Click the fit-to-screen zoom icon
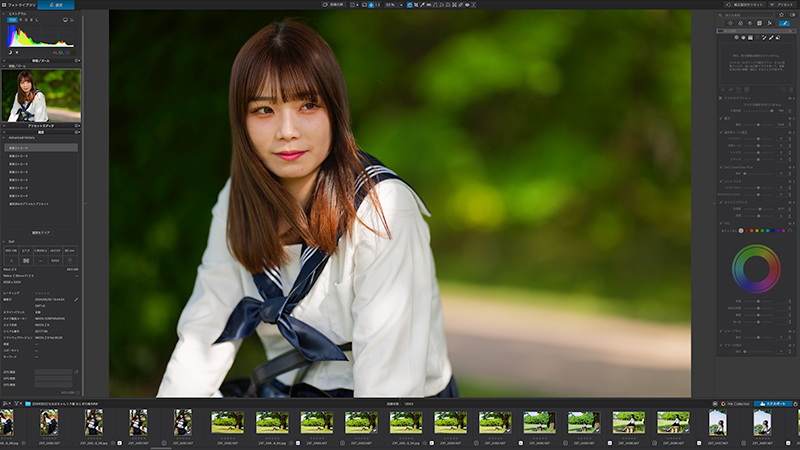The height and width of the screenshot is (450, 800). tap(371, 5)
